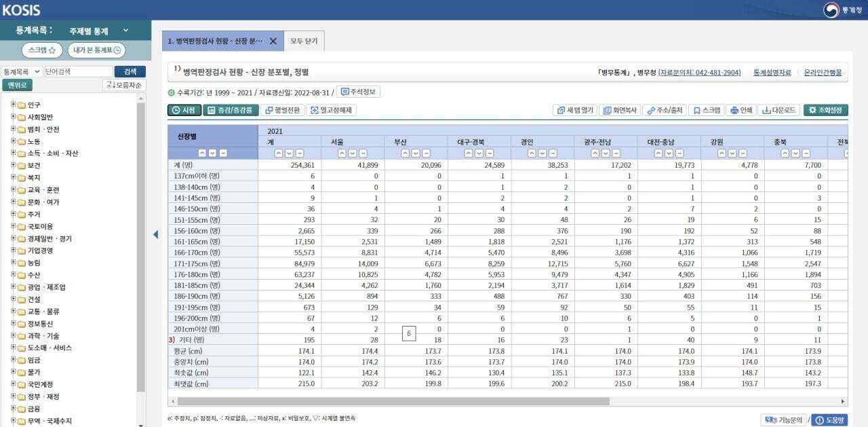Sort the 대구·경북 column ascending
The width and height of the screenshot is (868, 427).
469,153
